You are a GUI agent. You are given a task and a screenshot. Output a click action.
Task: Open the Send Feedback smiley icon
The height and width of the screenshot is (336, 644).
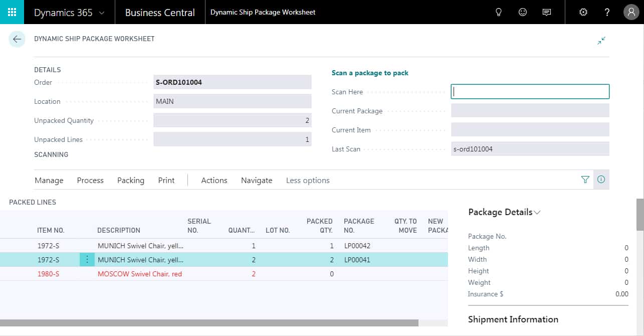523,12
